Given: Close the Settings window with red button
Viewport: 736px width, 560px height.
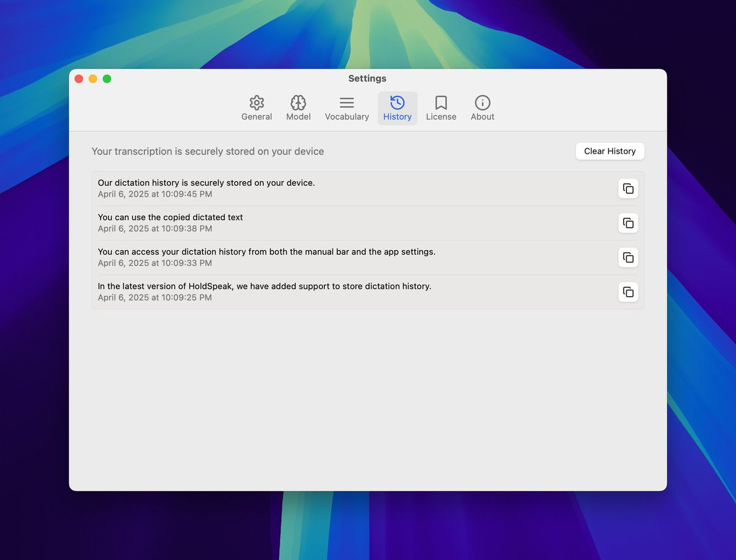Looking at the screenshot, I should tap(79, 79).
